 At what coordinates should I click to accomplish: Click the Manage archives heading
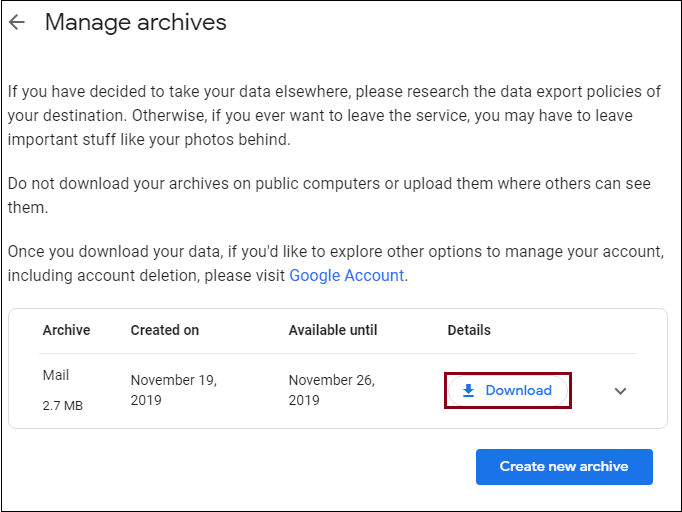tap(136, 22)
